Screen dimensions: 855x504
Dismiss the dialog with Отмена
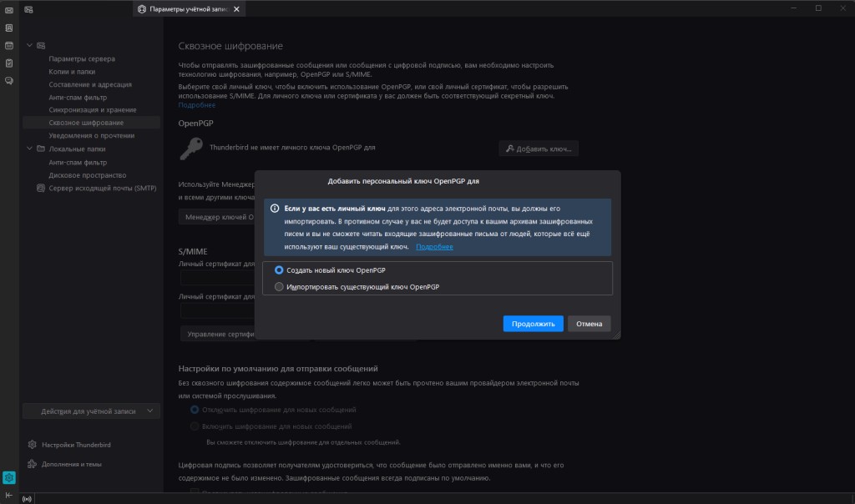589,324
